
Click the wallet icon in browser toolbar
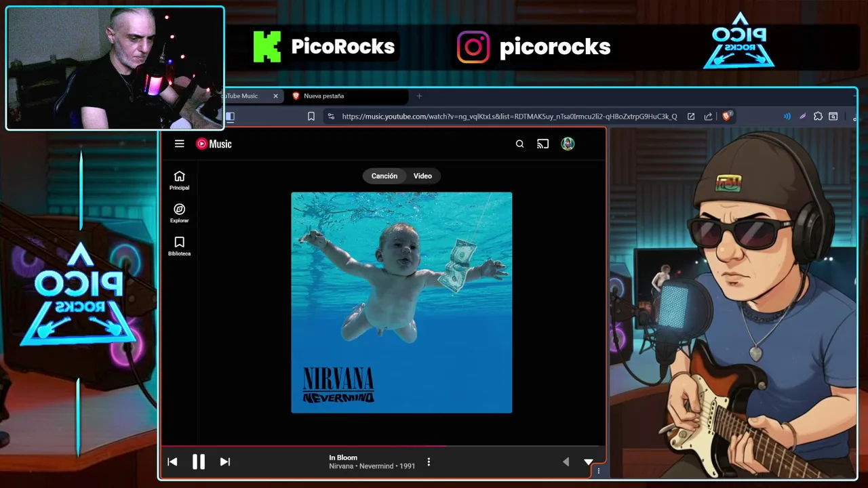coord(833,117)
